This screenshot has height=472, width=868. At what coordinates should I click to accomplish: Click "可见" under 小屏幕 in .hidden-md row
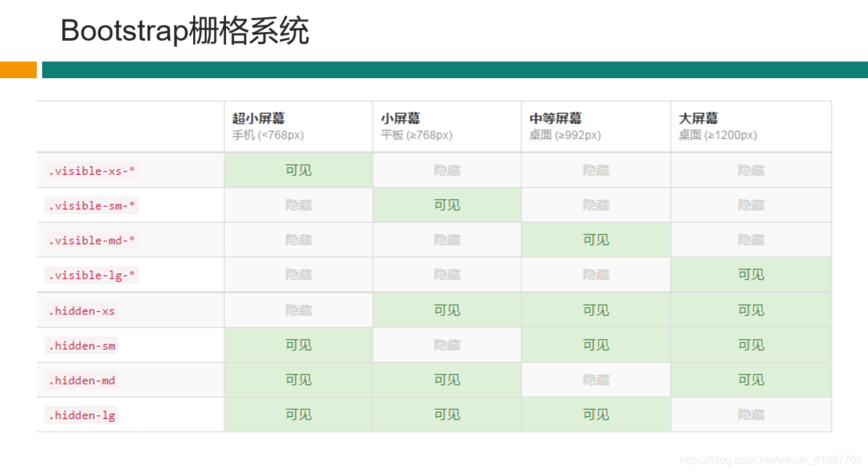[x=447, y=380]
